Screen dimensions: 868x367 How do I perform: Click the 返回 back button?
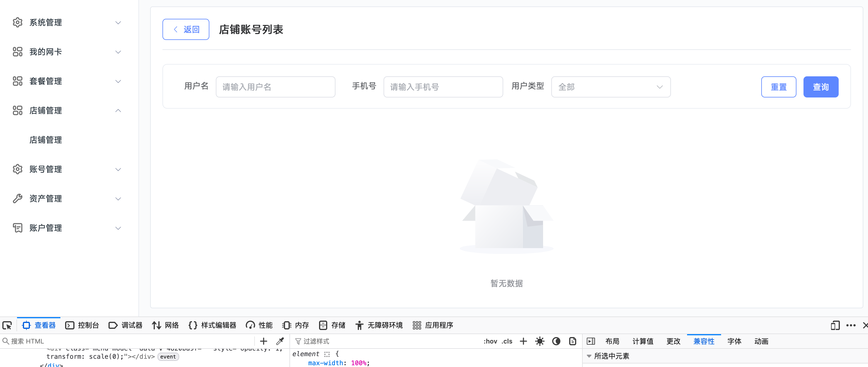(186, 29)
